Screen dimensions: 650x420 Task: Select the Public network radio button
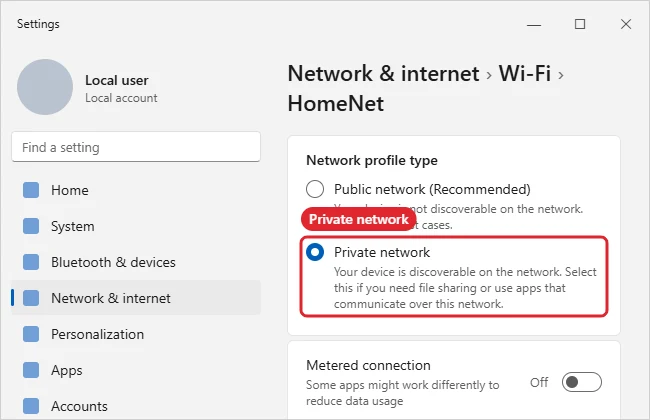[315, 189]
